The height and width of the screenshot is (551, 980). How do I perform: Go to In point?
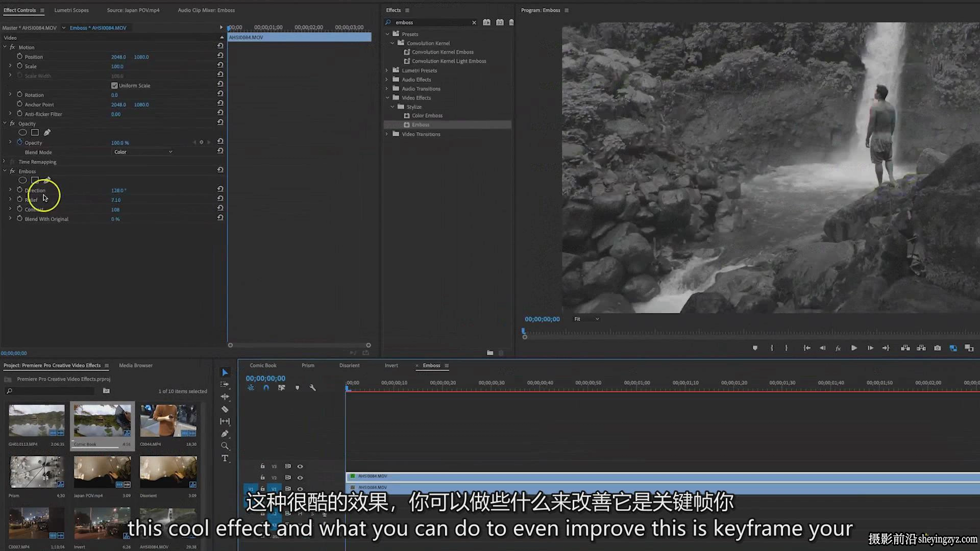806,348
